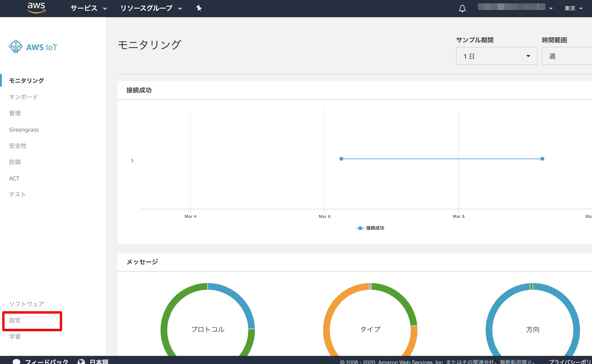
Task: Expand the リソースグループ menu
Action: pos(151,8)
